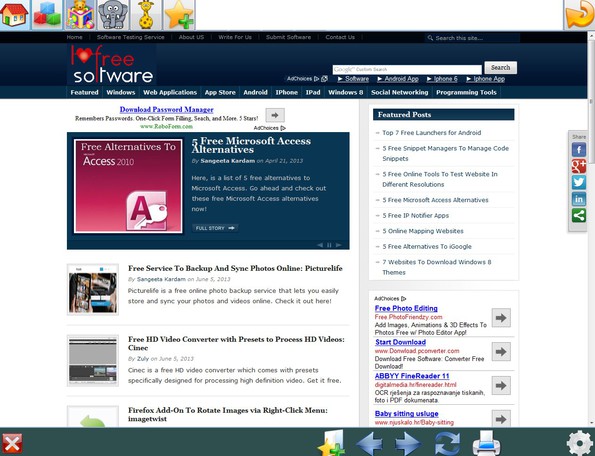595x456 pixels.
Task: Go back with the blue left arrow
Action: click(x=369, y=443)
